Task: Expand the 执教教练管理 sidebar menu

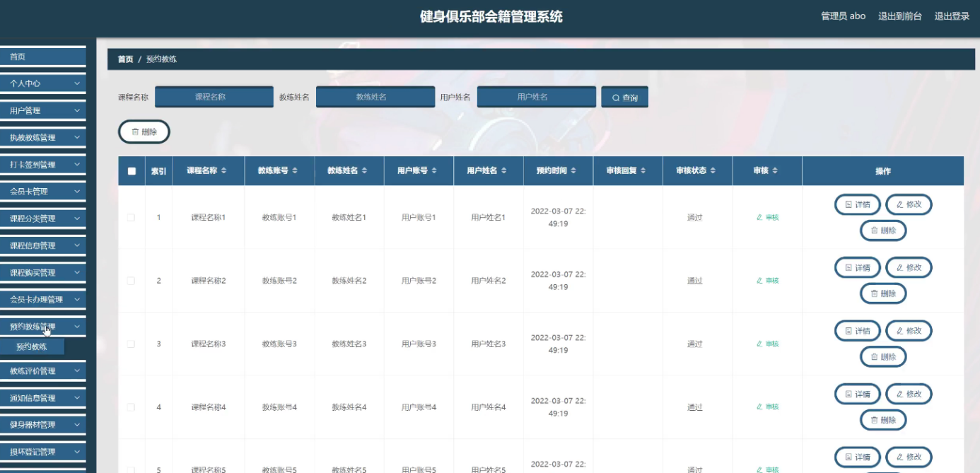Action: 42,137
